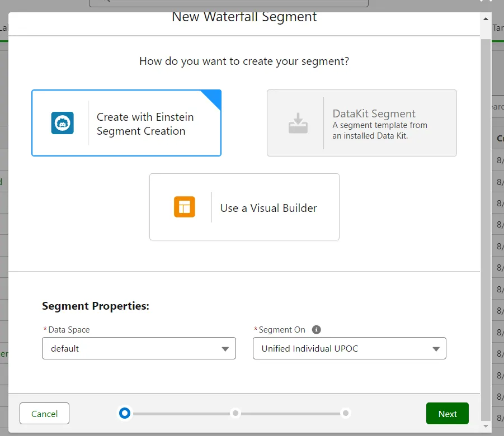This screenshot has height=436, width=504.
Task: Click the scroll up arrow of the dialog
Action: click(486, 18)
